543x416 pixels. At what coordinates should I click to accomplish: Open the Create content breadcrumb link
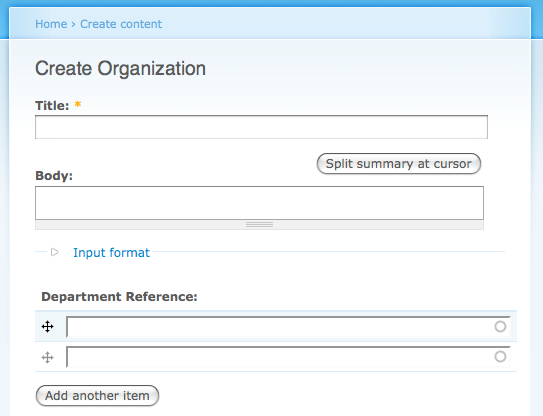pyautogui.click(x=121, y=24)
